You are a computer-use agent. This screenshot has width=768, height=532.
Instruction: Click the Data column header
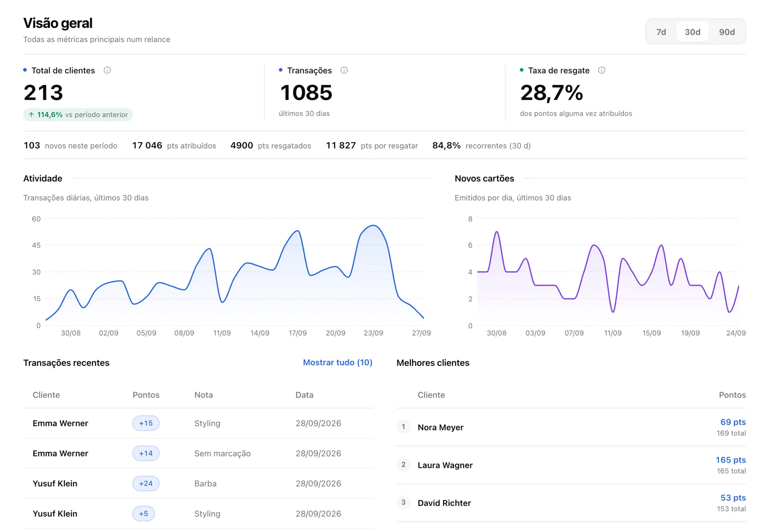tap(304, 395)
